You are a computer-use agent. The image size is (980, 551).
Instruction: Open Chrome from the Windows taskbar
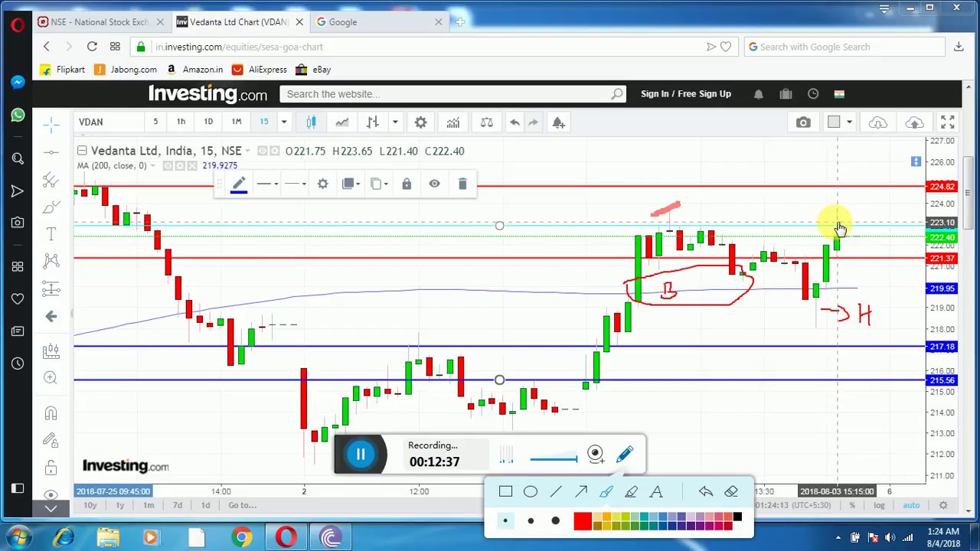242,537
